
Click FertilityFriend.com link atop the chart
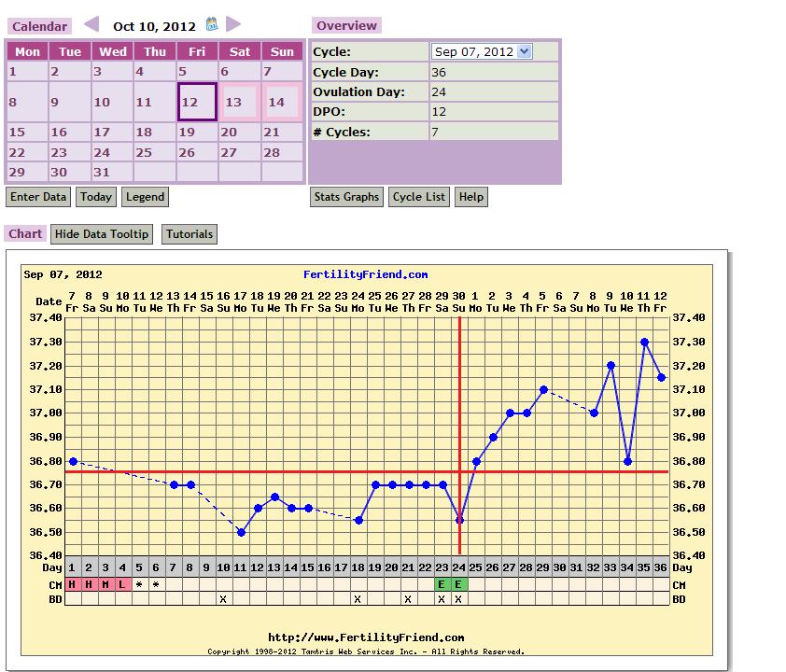366,274
